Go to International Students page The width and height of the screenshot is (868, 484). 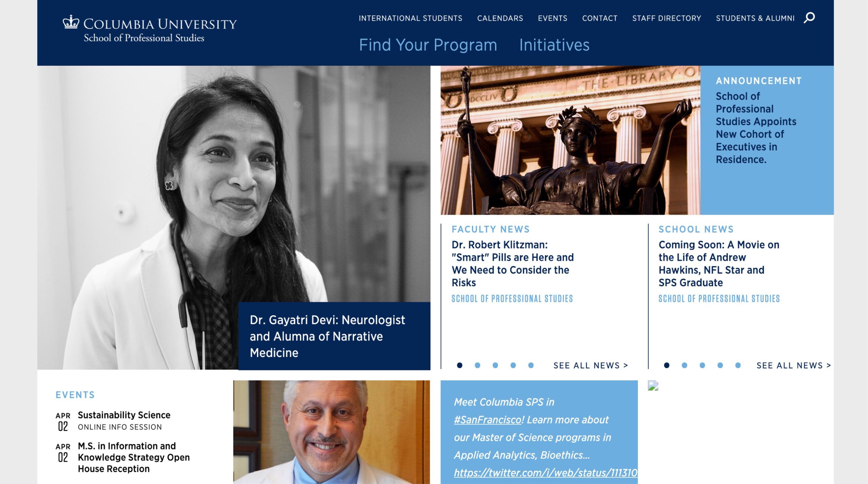[x=410, y=18]
